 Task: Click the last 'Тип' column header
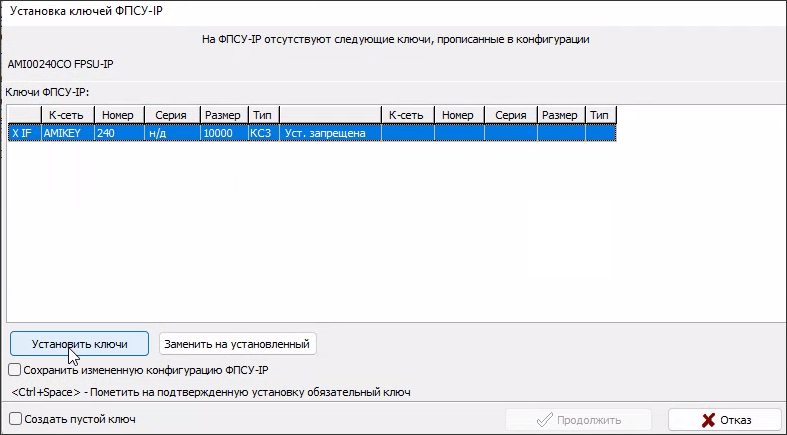click(x=600, y=115)
